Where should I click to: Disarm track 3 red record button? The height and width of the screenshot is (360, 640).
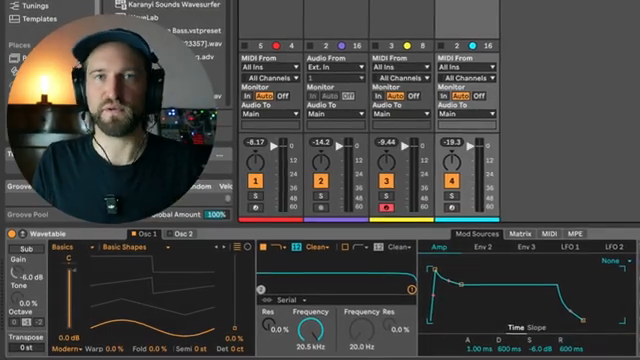point(386,208)
